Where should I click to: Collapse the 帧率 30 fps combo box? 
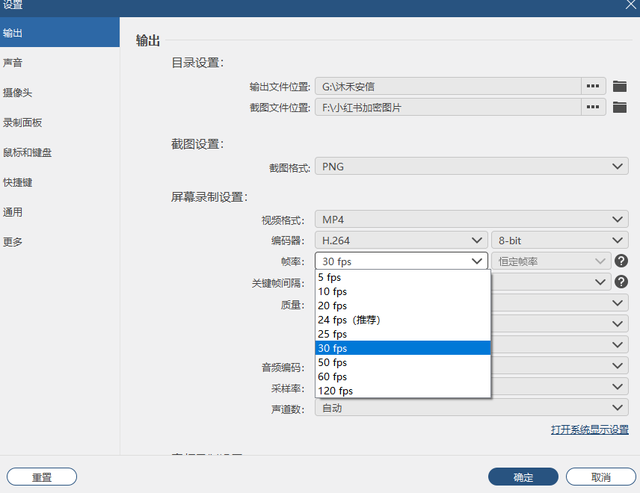point(401,261)
